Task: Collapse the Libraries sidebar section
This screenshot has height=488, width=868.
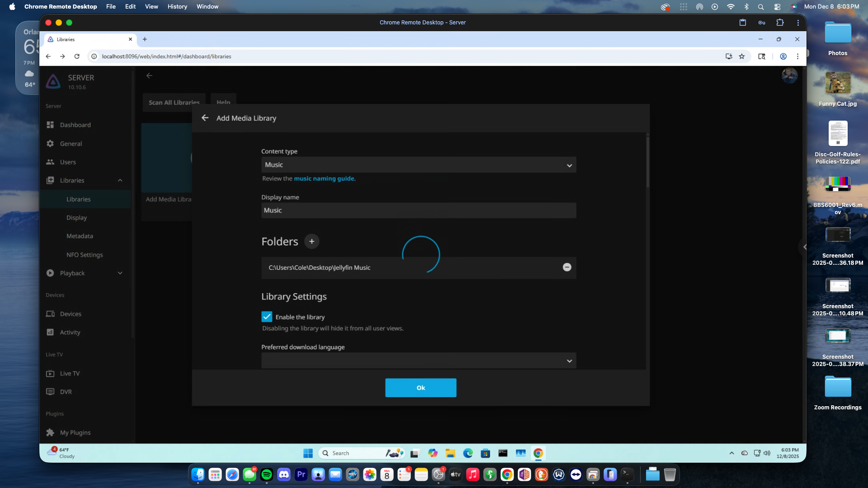Action: (x=120, y=180)
